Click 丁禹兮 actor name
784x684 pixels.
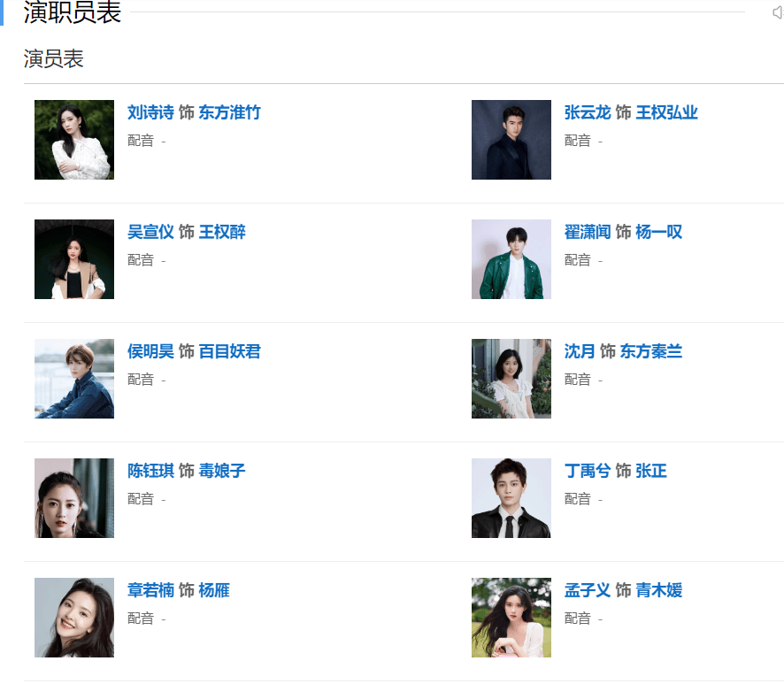point(588,471)
